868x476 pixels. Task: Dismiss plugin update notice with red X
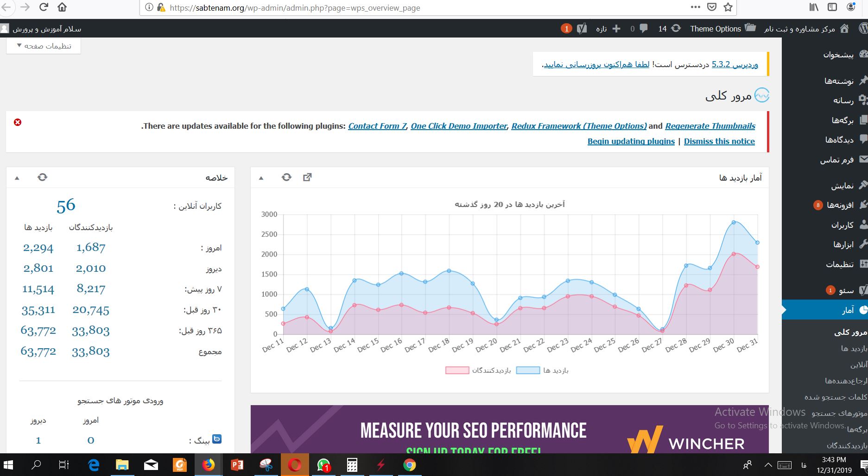point(18,122)
